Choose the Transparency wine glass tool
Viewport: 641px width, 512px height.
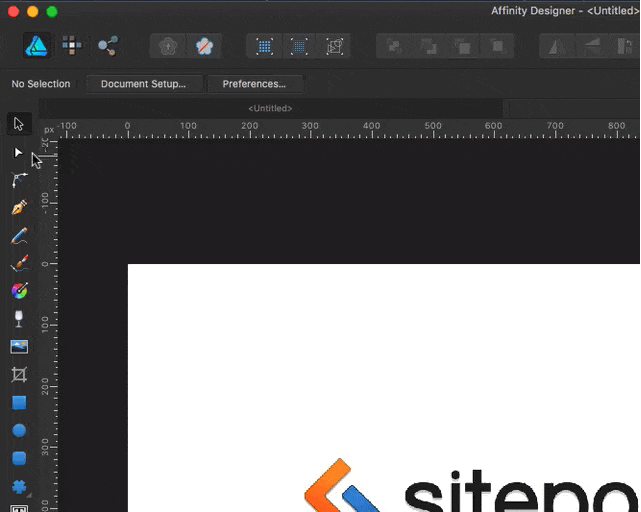coord(19,319)
